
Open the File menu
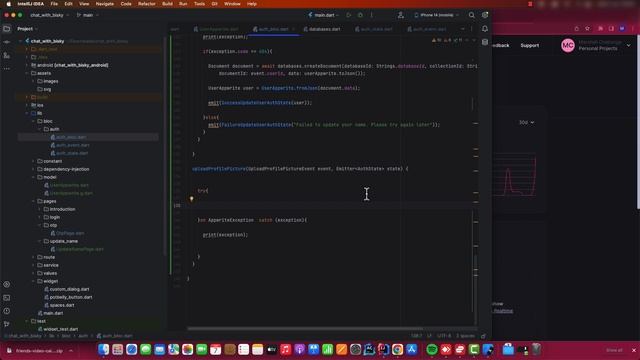click(x=54, y=4)
